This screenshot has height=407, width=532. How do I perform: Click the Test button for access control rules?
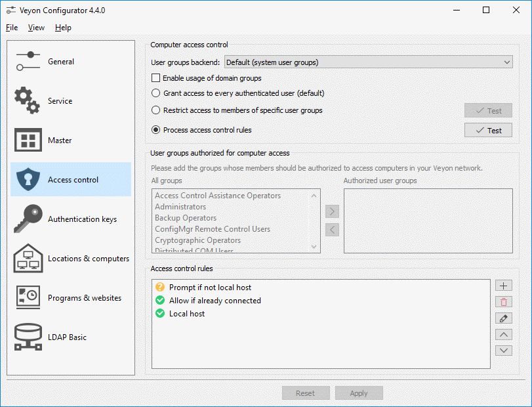tap(488, 131)
